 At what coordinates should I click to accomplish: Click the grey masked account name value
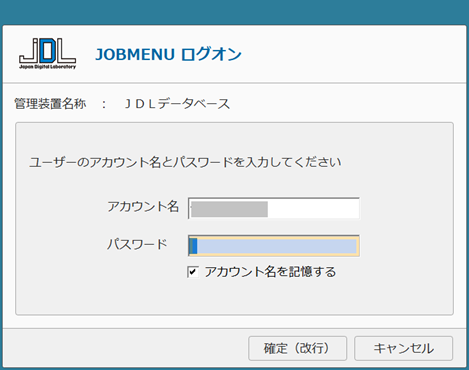click(229, 209)
